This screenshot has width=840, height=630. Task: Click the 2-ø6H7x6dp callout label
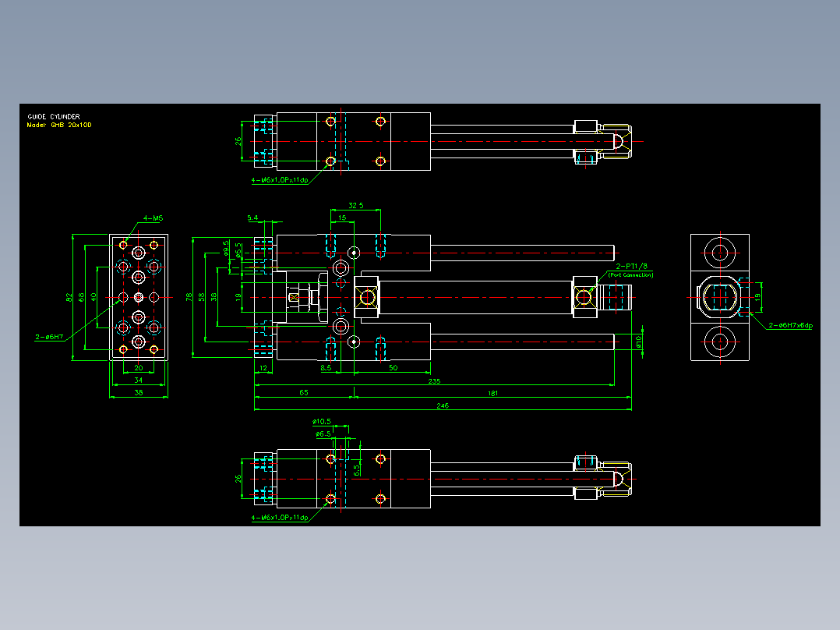[x=791, y=325]
